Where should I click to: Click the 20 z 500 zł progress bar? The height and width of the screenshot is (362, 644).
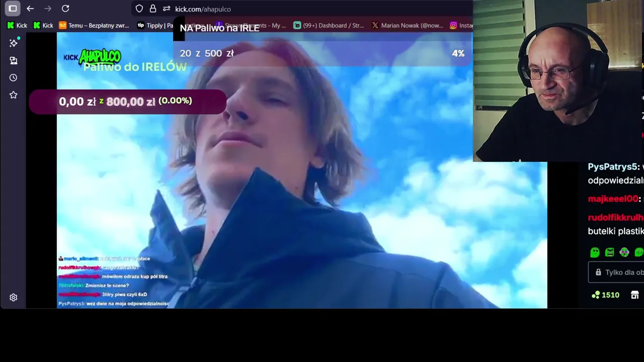[322, 53]
